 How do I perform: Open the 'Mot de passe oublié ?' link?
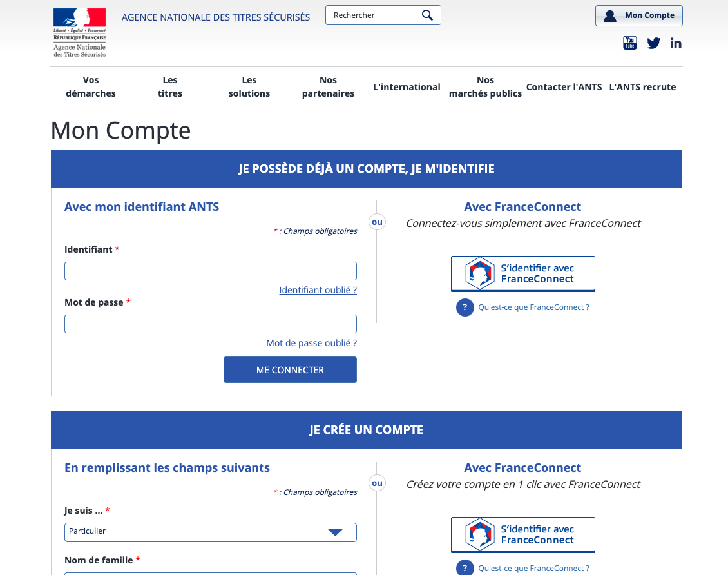tap(311, 342)
